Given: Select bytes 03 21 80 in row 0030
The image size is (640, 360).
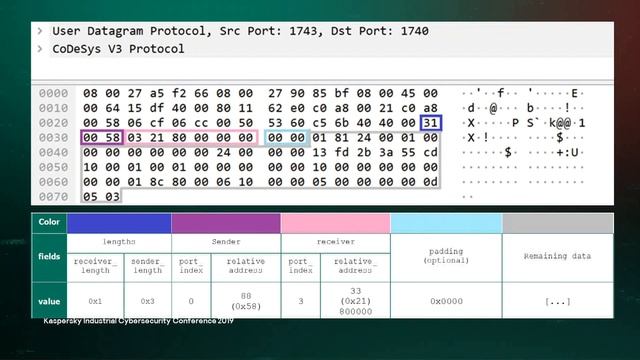Looking at the screenshot, I should [157, 138].
